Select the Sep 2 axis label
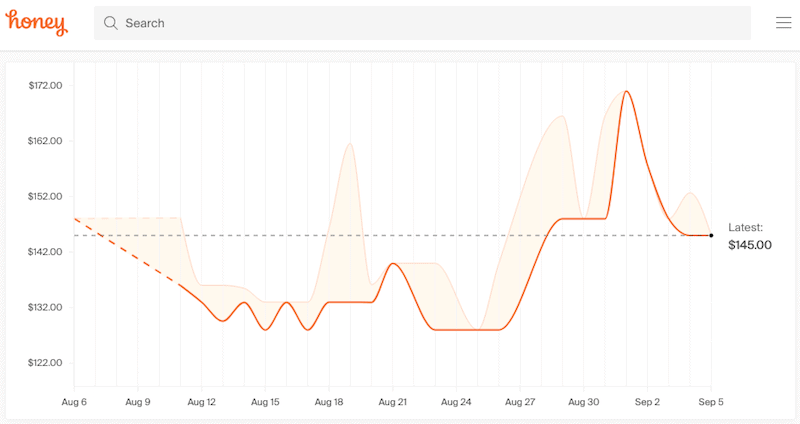Image resolution: width=800 pixels, height=424 pixels. [647, 402]
